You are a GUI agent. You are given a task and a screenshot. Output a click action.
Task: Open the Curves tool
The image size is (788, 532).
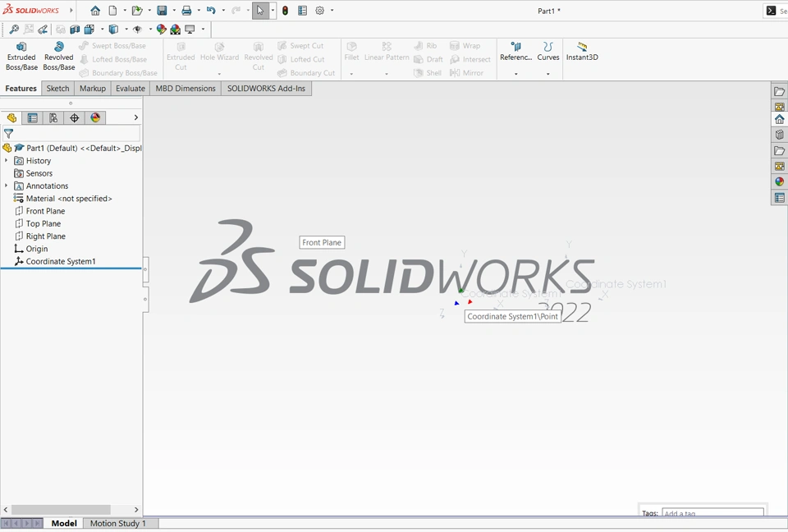click(547, 53)
